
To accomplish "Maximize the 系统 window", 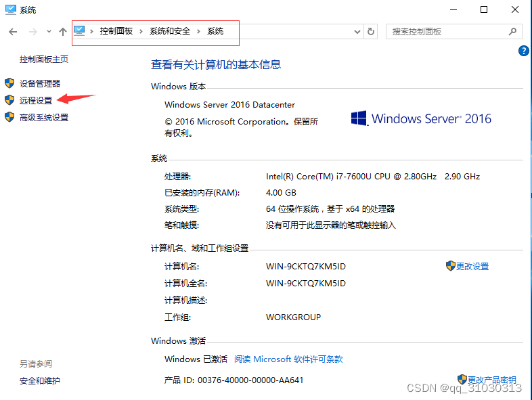I will [484, 10].
